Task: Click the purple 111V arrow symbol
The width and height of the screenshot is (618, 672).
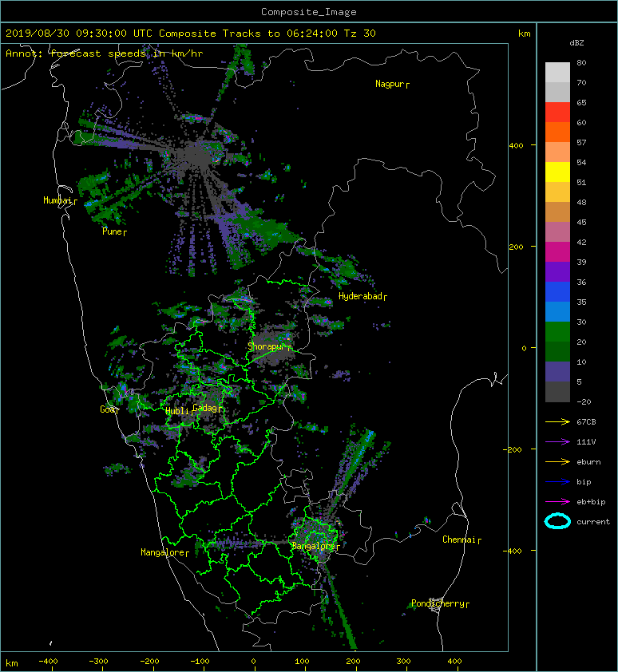Action: click(557, 442)
